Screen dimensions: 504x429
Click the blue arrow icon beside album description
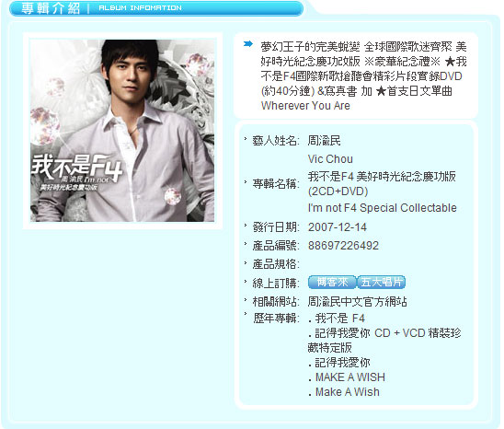[x=247, y=44]
